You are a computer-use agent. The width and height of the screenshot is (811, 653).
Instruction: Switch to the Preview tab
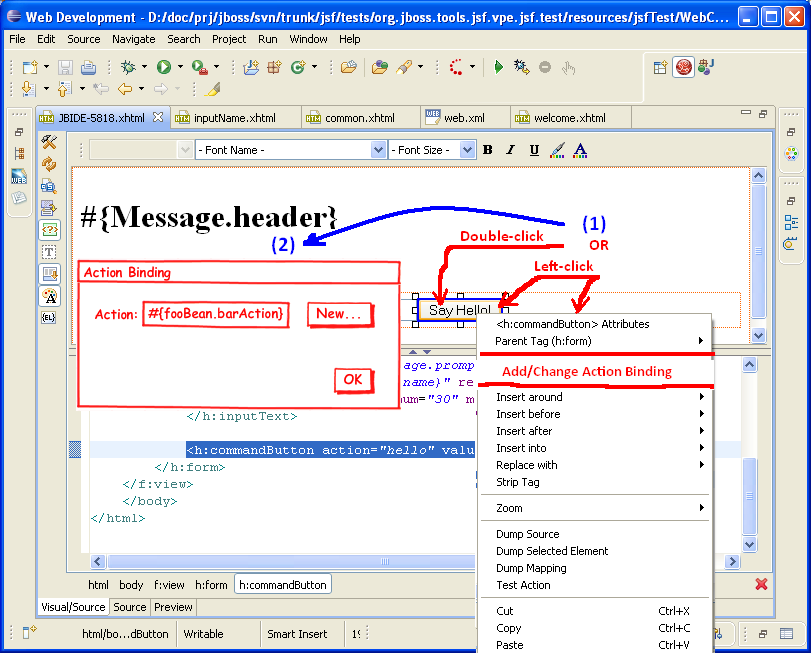[x=173, y=607]
